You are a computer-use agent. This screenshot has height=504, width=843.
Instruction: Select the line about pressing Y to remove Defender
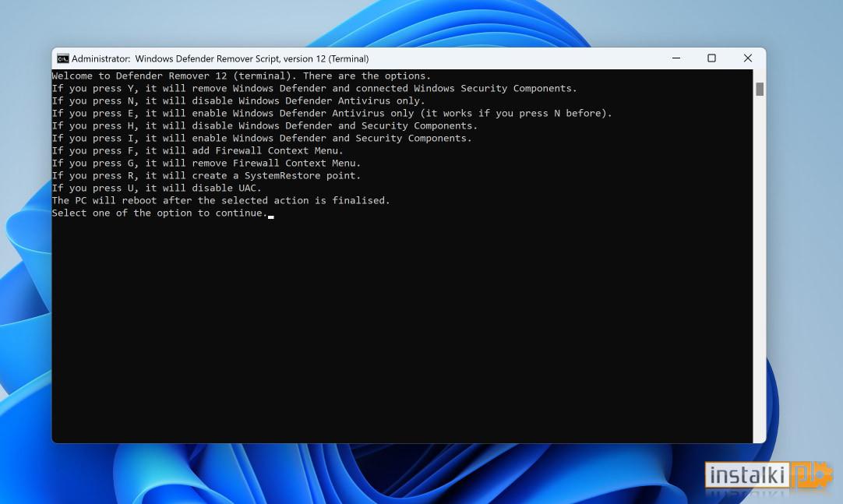[315, 88]
